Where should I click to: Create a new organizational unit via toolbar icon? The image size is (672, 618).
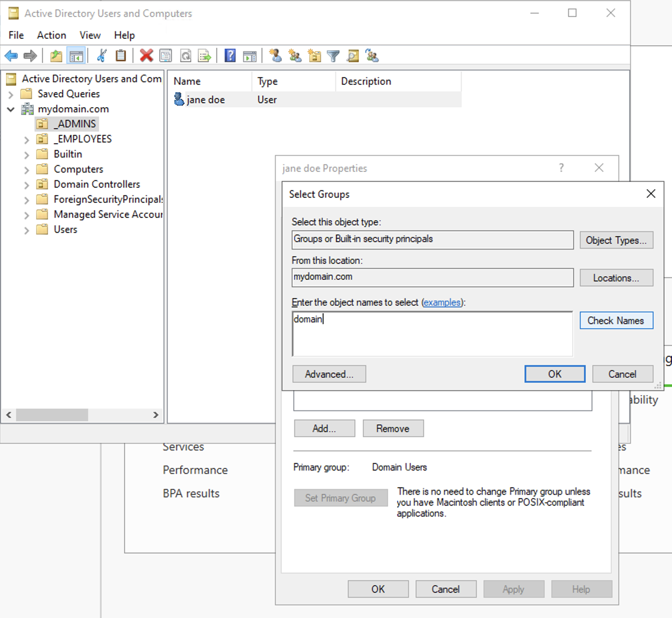(314, 56)
